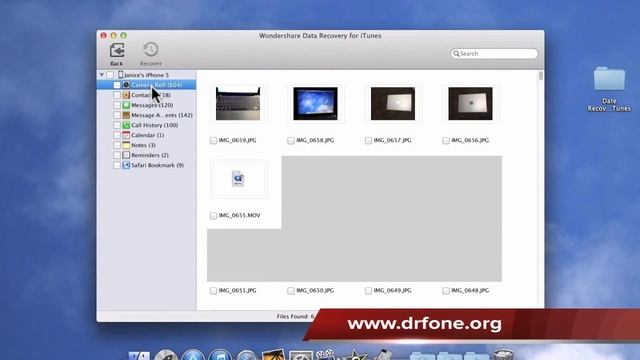The width and height of the screenshot is (640, 360).
Task: Click inside the Search field
Action: [494, 53]
